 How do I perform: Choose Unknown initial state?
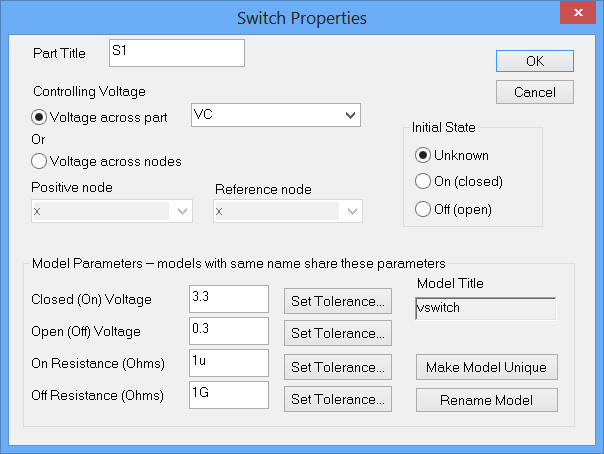pyautogui.click(x=423, y=155)
